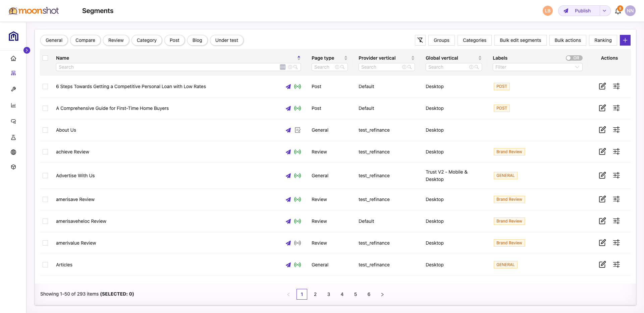
Task: Select the Blog filter tab
Action: (x=197, y=40)
